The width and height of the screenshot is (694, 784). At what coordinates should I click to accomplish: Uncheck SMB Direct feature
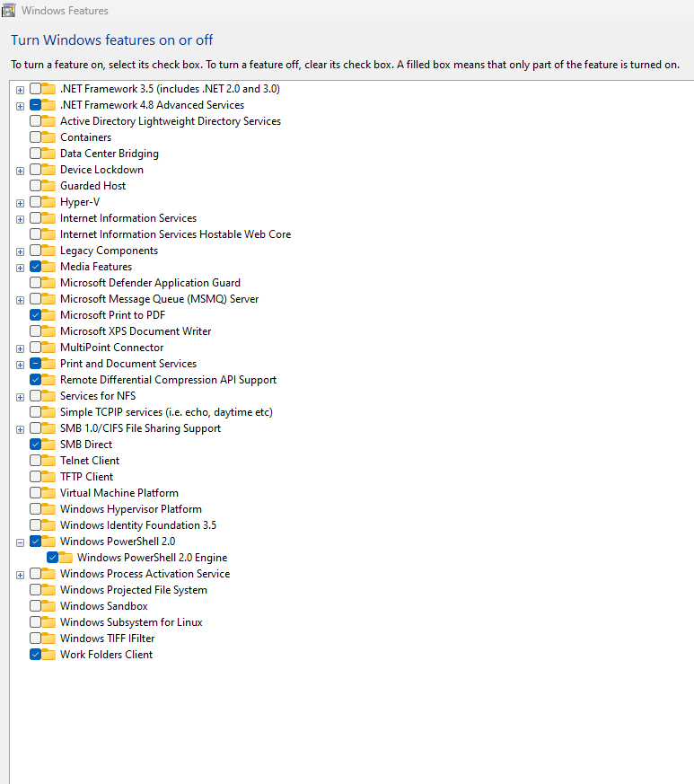pos(36,445)
